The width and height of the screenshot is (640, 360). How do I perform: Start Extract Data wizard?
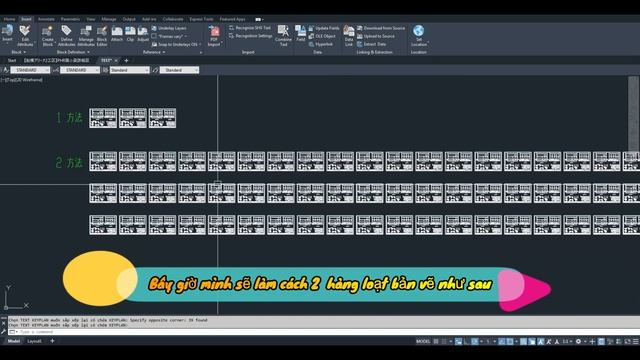(371, 44)
